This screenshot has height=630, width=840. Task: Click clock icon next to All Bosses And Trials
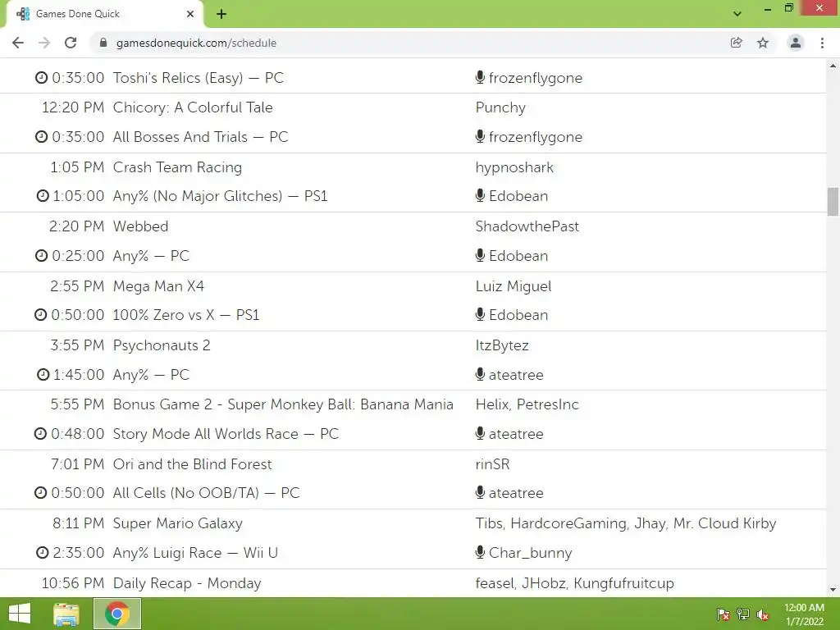click(x=41, y=137)
